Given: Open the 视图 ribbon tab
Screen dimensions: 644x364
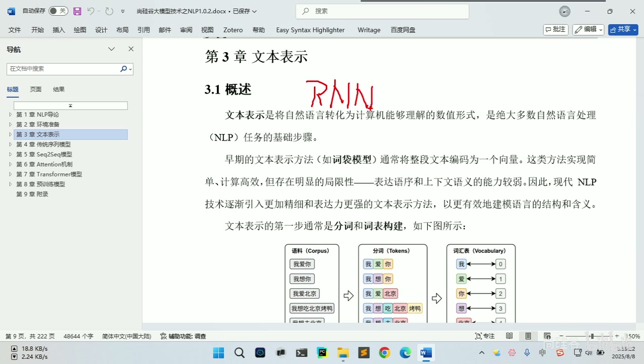Looking at the screenshot, I should pos(207,30).
